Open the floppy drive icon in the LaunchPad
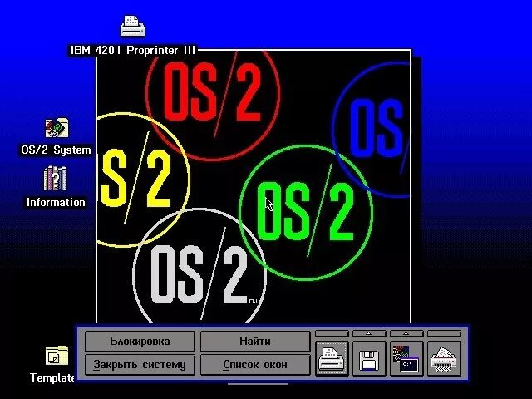This screenshot has height=399, width=532. tap(369, 358)
